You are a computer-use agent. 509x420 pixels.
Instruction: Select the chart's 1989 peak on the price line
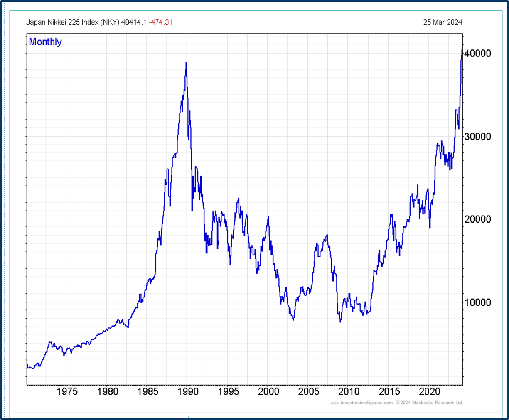[186, 63]
